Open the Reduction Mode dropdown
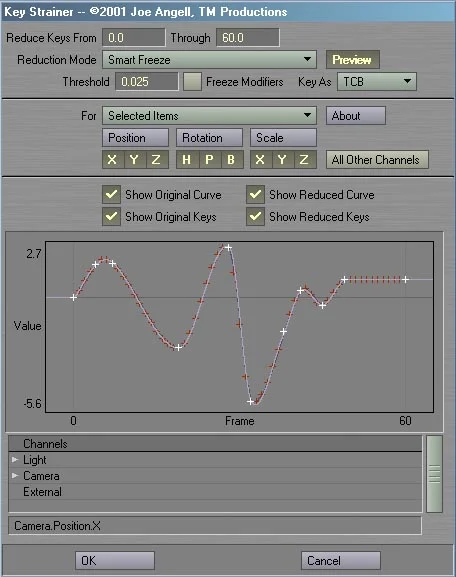This screenshot has height=577, width=456. (x=209, y=60)
